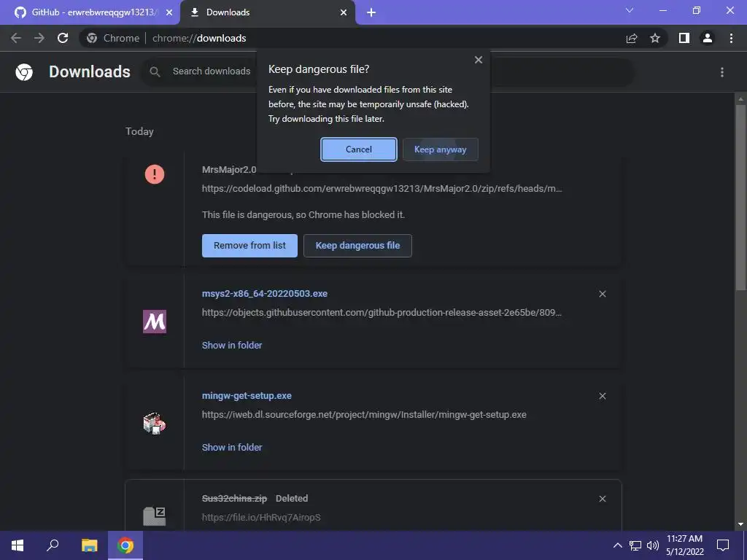747x560 pixels.
Task: Remove mingw-get-setup.exe entry with its X
Action: click(602, 396)
